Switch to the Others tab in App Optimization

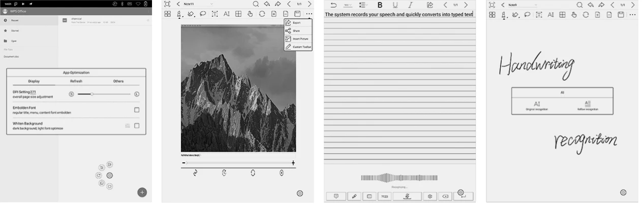[x=118, y=81]
